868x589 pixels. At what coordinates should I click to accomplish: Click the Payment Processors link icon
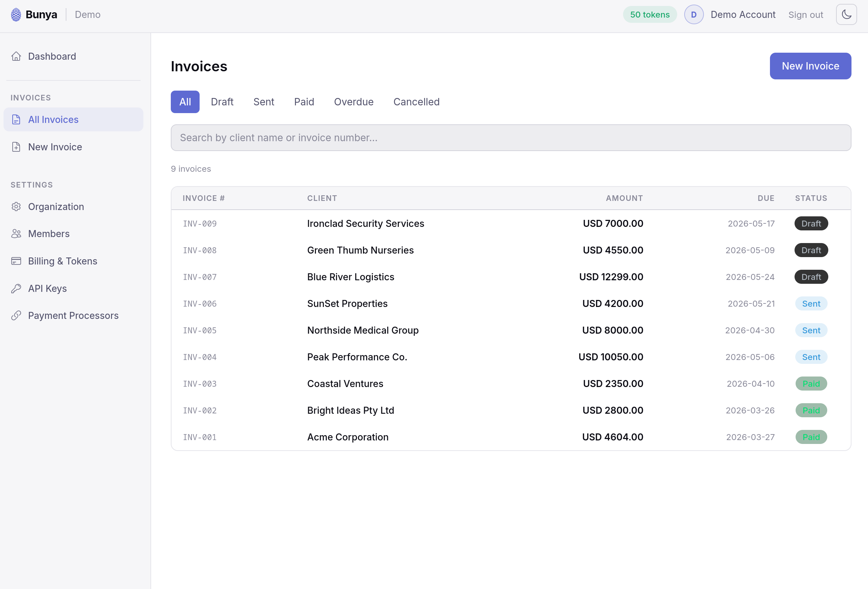[16, 315]
